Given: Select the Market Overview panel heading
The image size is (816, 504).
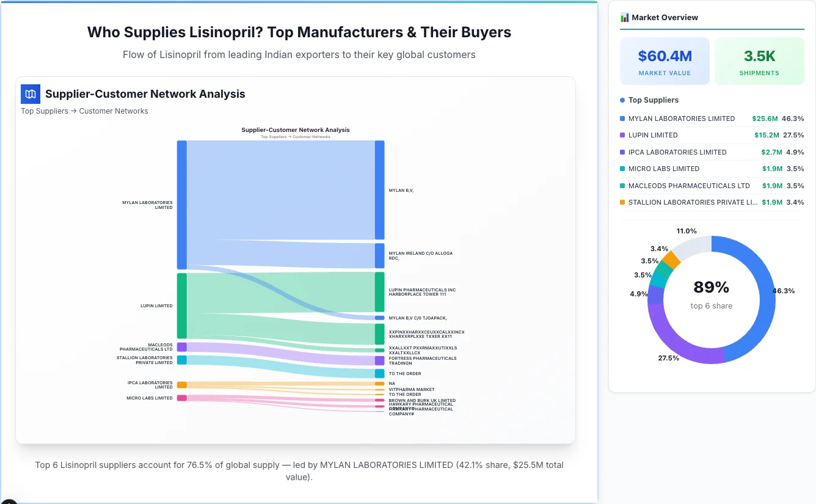Looking at the screenshot, I should (x=665, y=17).
